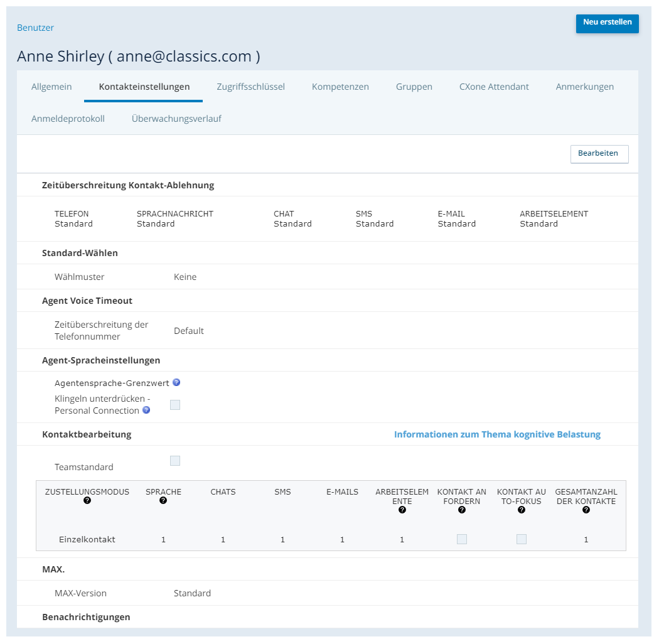The image size is (659, 644).
Task: Open the Kompetenzen tab
Action: click(340, 87)
